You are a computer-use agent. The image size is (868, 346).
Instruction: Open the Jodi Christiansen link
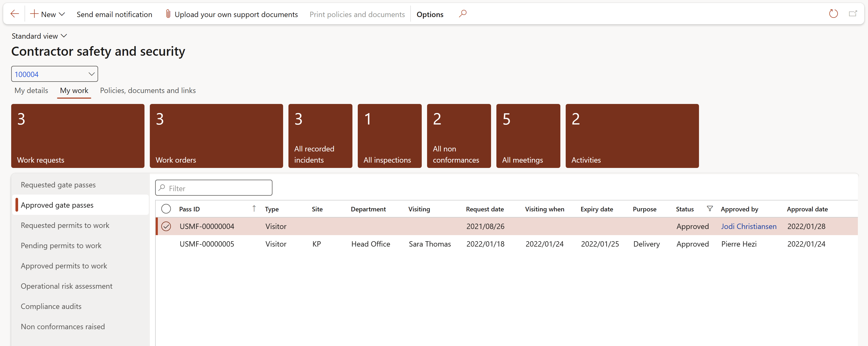pos(748,226)
